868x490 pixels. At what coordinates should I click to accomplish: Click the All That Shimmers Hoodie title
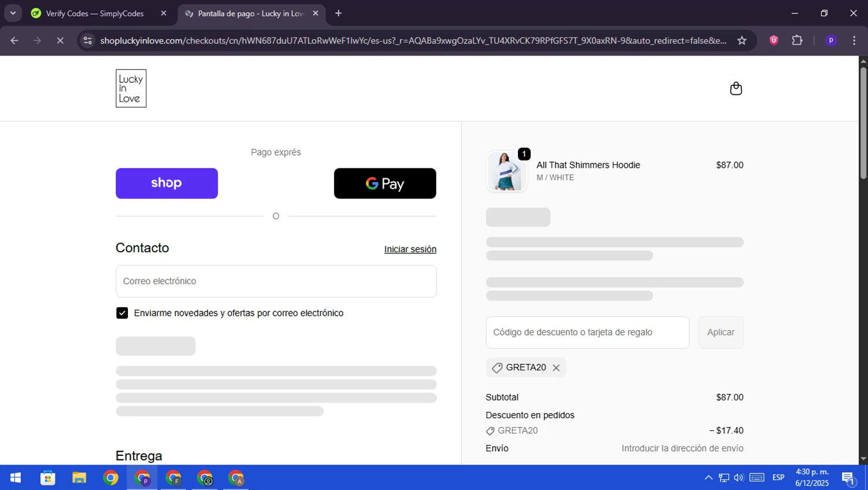pos(588,165)
